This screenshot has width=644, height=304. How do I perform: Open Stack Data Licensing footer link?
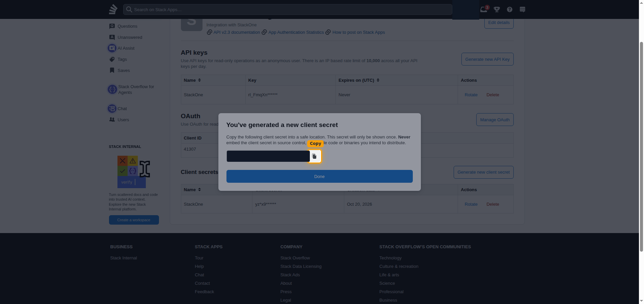(301, 266)
